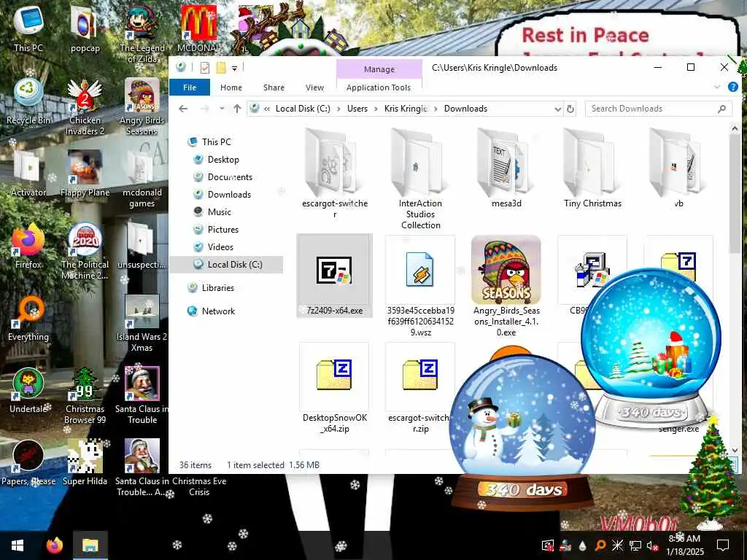747x560 pixels.
Task: Open the This PC desktop icon
Action: click(28, 28)
